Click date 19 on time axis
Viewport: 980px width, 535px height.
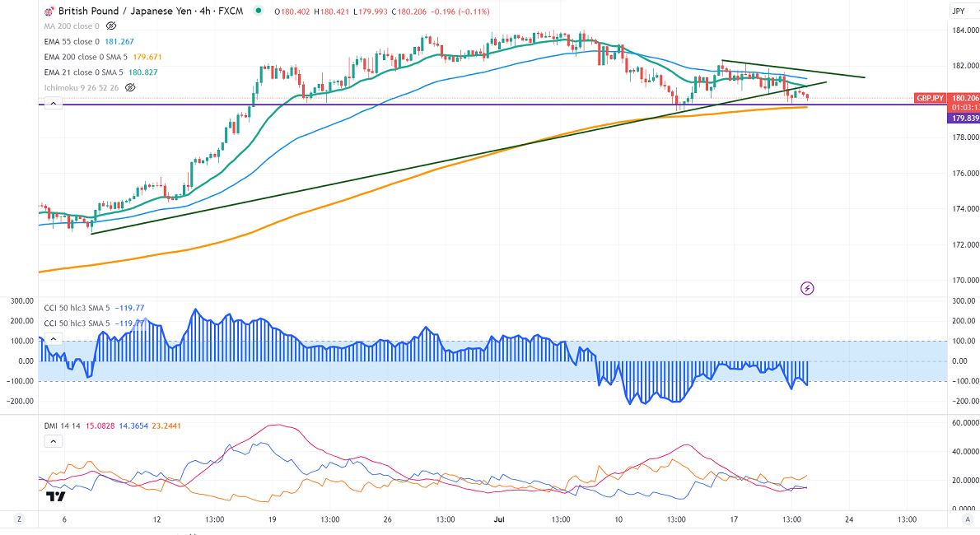(x=272, y=519)
